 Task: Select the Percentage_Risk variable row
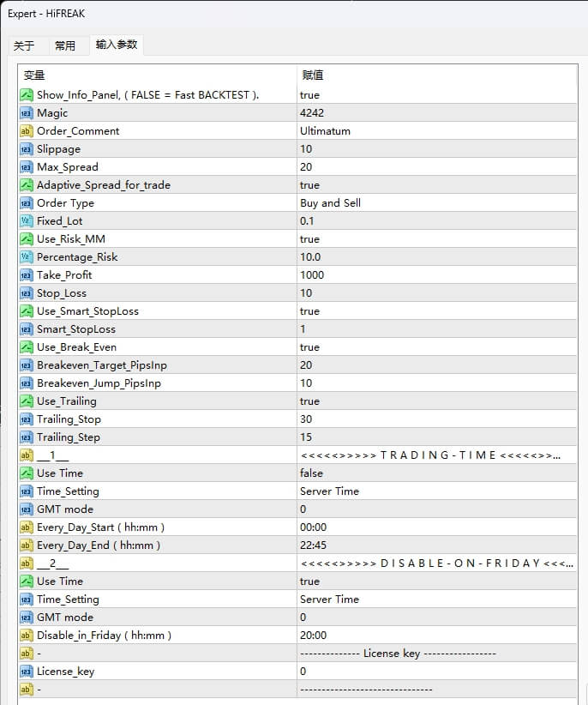tap(157, 256)
